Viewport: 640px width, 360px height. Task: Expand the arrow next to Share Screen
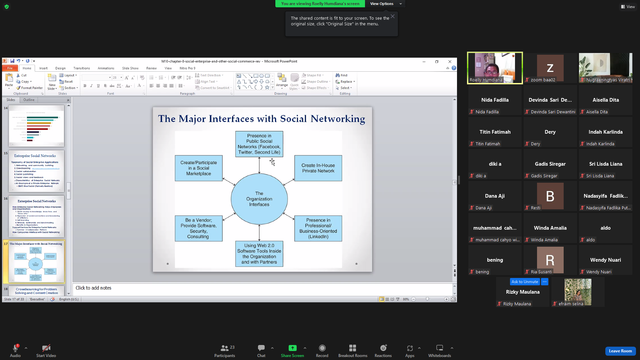(x=304, y=348)
